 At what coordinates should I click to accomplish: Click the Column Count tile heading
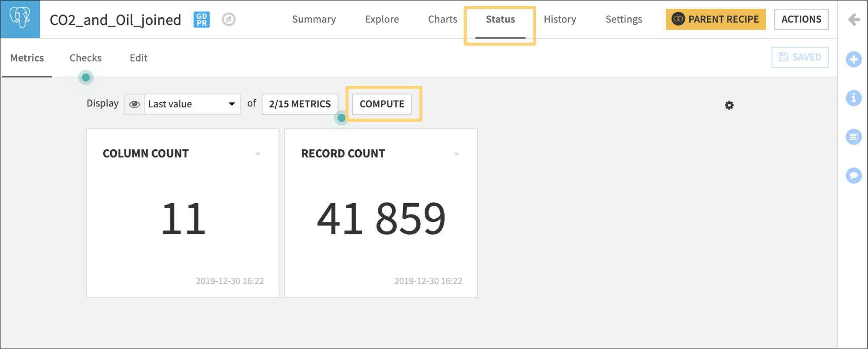point(146,154)
